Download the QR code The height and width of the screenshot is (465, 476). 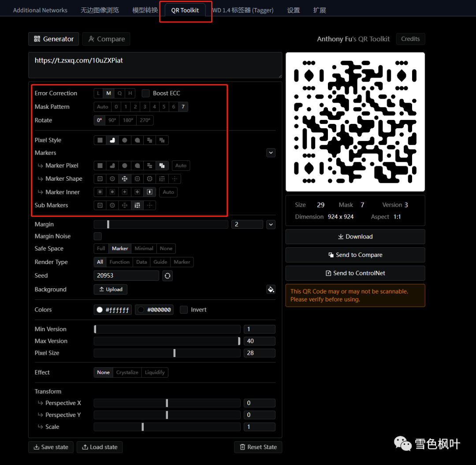pos(355,236)
